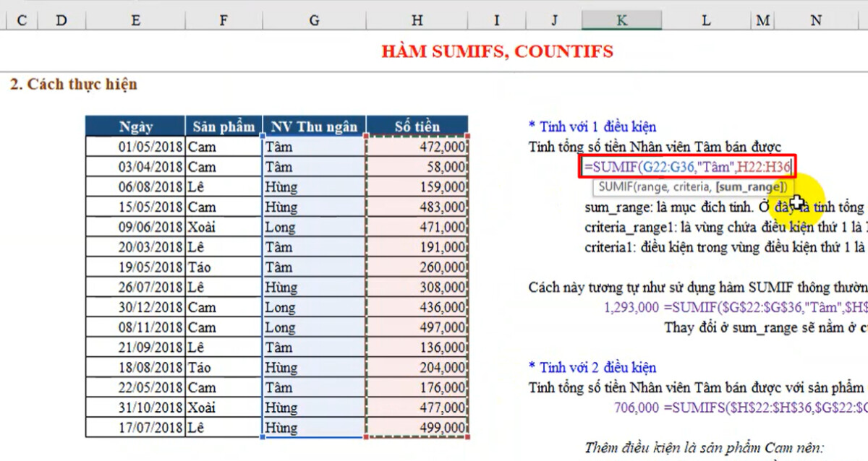The width and height of the screenshot is (868, 461).
Task: Click the date cell 17/07/2018
Action: click(135, 428)
